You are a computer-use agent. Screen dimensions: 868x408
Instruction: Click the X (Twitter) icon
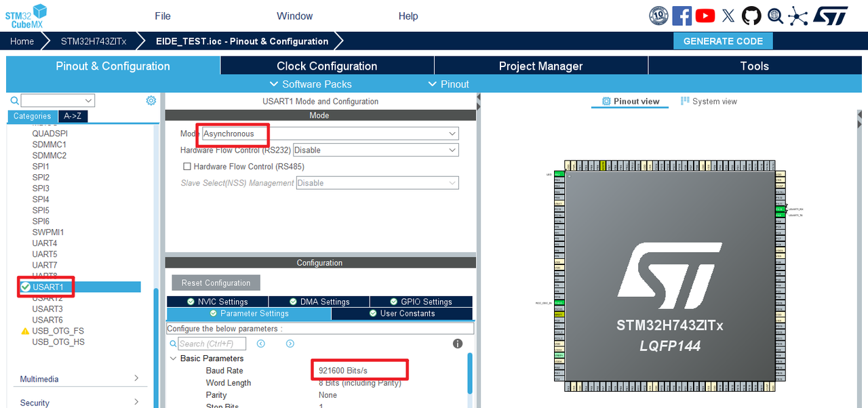pos(728,16)
